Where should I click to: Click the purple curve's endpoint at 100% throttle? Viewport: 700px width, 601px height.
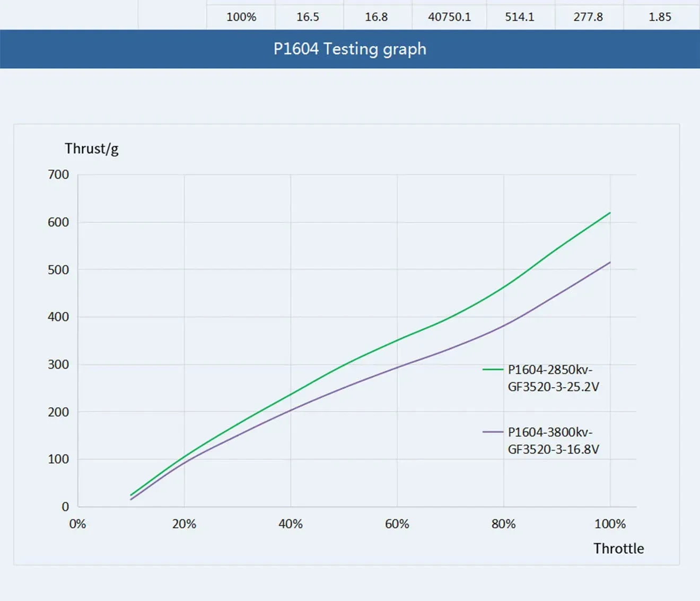610,263
